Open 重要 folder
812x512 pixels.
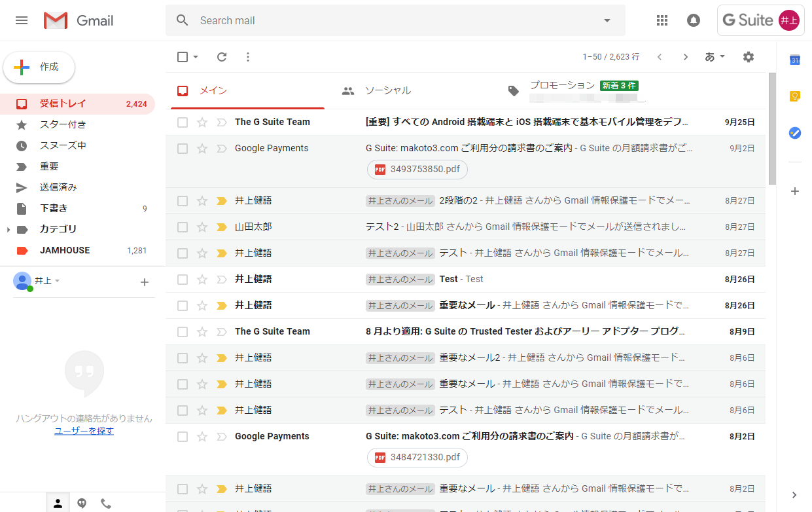point(77,166)
